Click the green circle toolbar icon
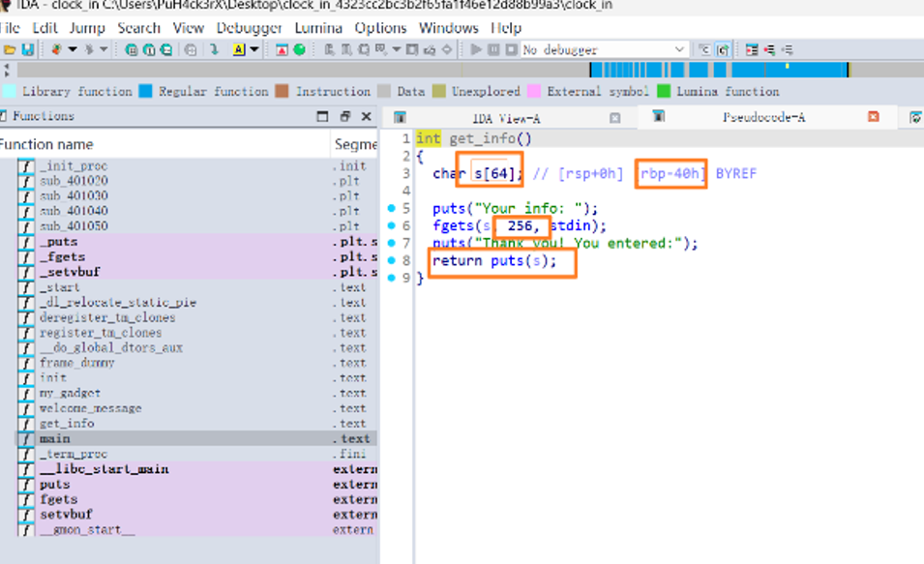This screenshot has height=564, width=924. tap(300, 49)
